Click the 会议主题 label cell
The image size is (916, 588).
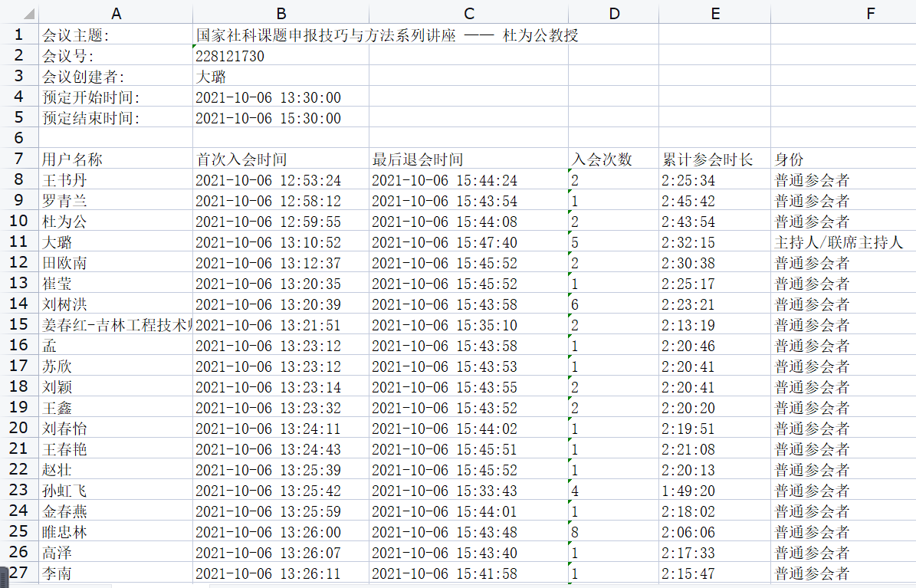click(x=77, y=35)
